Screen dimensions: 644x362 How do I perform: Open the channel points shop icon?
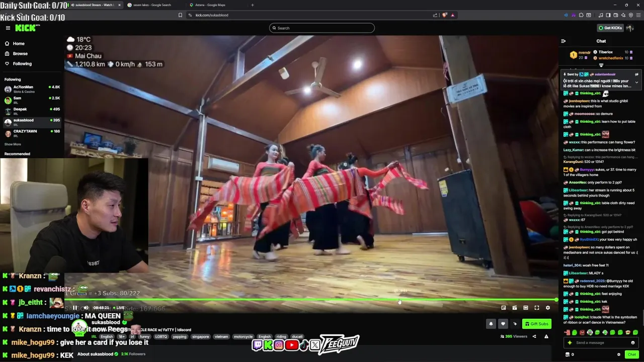click(x=568, y=354)
